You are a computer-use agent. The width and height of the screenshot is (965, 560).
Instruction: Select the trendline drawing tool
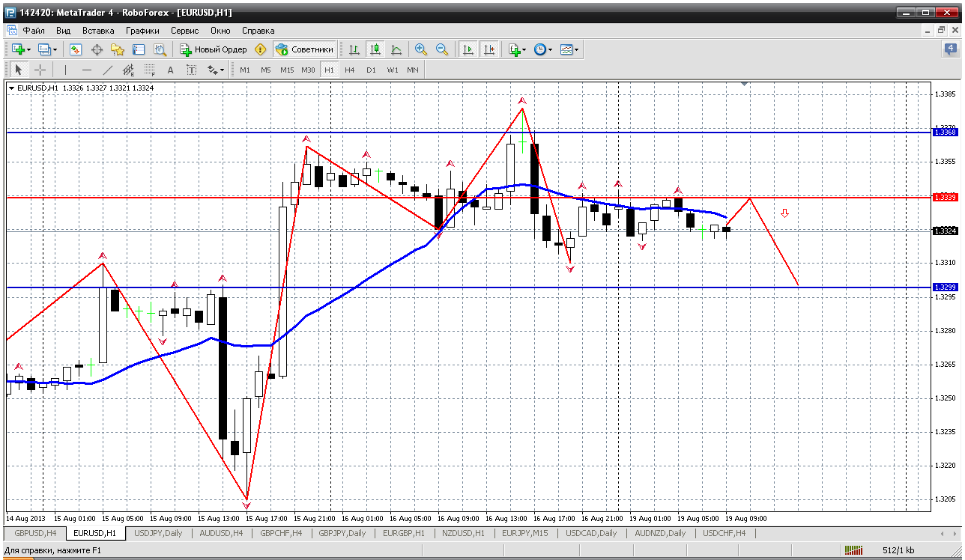pyautogui.click(x=107, y=70)
